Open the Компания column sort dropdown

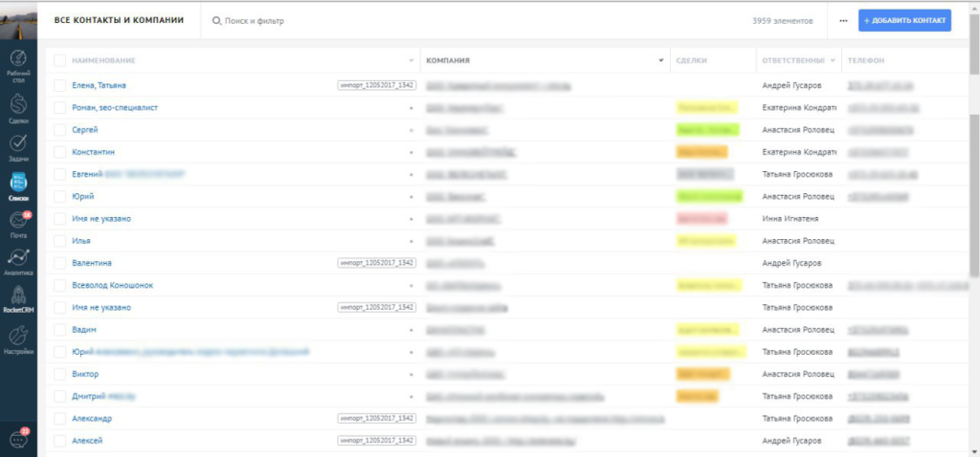(660, 61)
